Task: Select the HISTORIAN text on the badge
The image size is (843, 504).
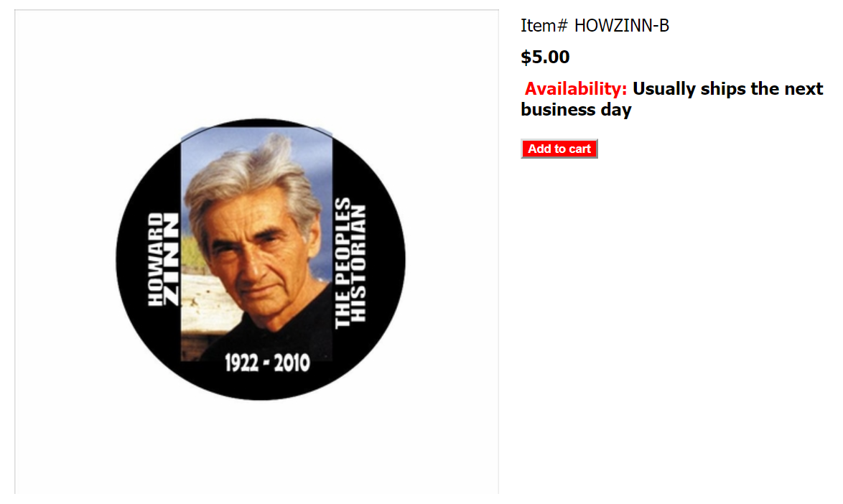Action: tap(358, 263)
